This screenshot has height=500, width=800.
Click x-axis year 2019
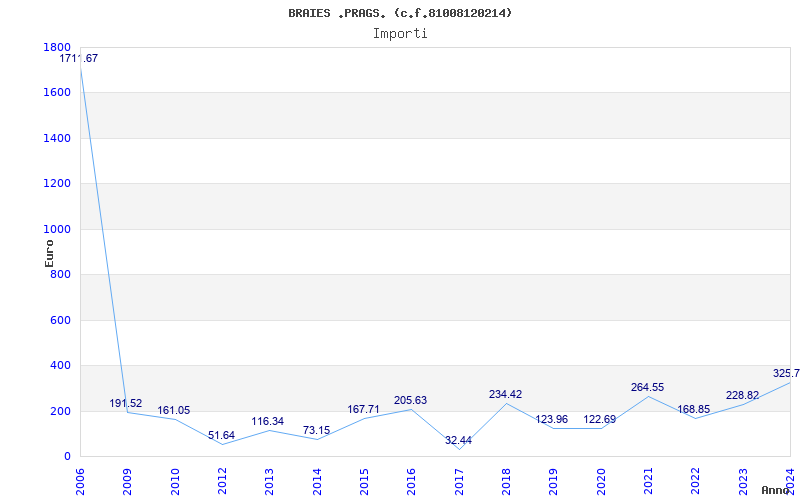coord(554,482)
